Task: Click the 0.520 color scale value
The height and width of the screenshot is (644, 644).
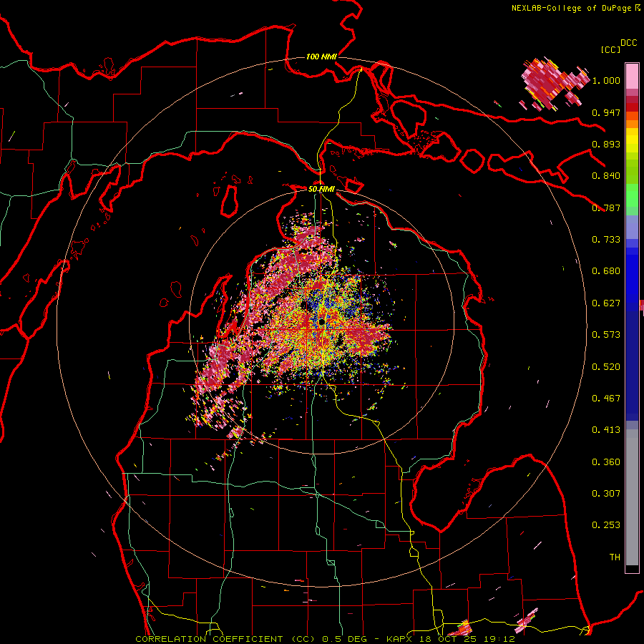Action: [606, 367]
